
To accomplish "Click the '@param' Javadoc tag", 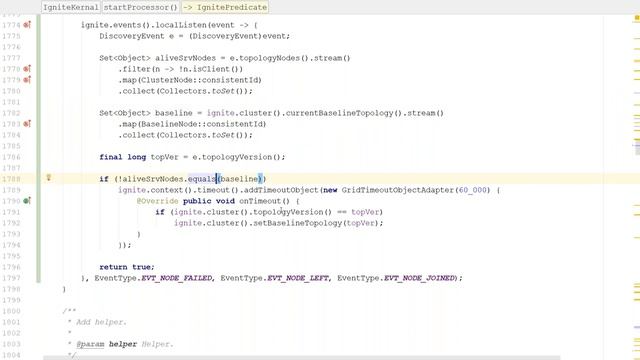I will [90, 344].
